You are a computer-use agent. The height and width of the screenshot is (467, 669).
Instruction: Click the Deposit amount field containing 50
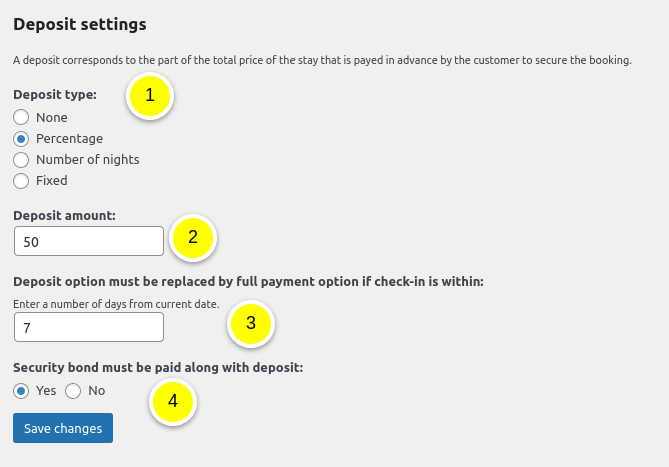(x=88, y=241)
